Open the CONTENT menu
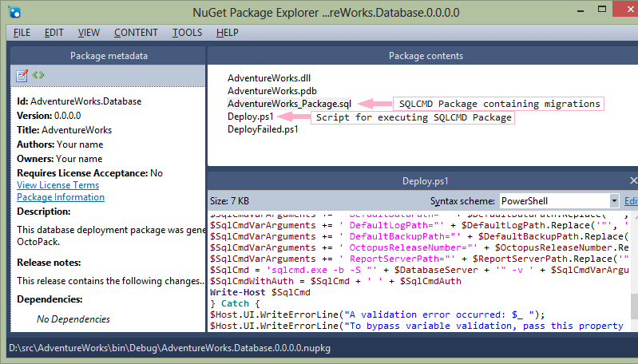The height and width of the screenshot is (364, 638). pos(136,33)
